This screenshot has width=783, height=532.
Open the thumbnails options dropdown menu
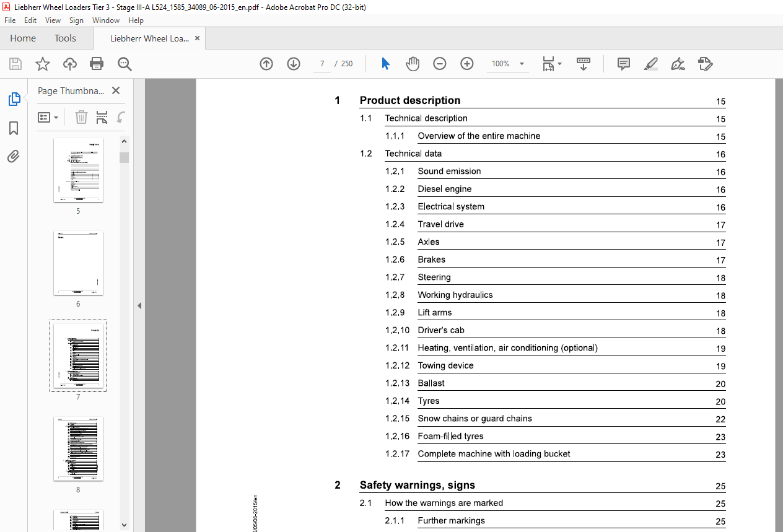point(48,117)
